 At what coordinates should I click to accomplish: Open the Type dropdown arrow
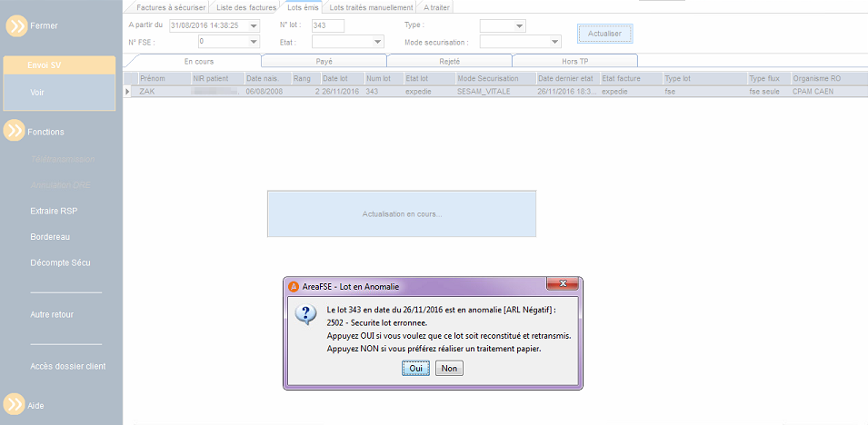tap(519, 26)
